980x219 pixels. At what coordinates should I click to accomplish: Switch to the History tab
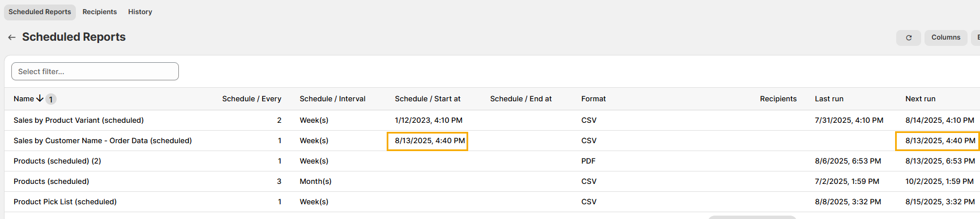tap(140, 12)
